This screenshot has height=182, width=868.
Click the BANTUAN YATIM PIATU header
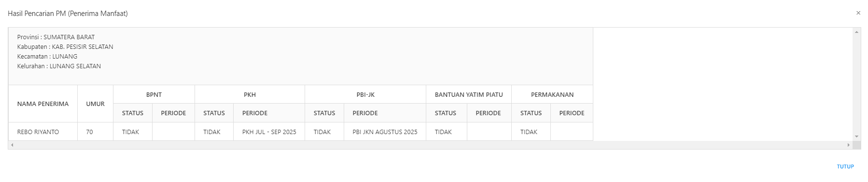469,94
